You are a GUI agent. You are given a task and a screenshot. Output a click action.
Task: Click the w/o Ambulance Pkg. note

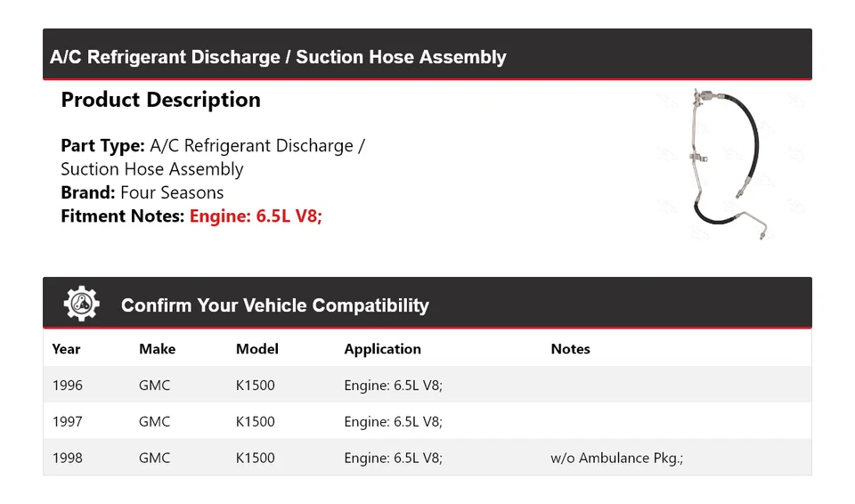[x=616, y=458]
